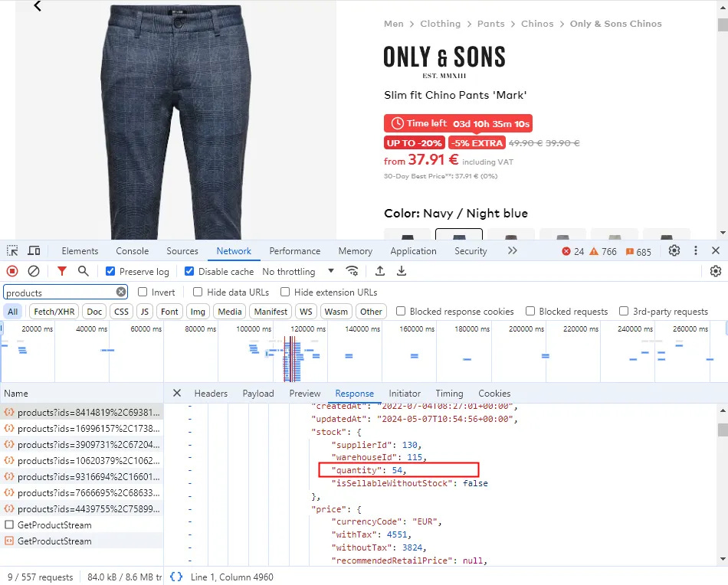Open Chinos breadcrumb link
The width and height of the screenshot is (728, 585).
coord(537,24)
